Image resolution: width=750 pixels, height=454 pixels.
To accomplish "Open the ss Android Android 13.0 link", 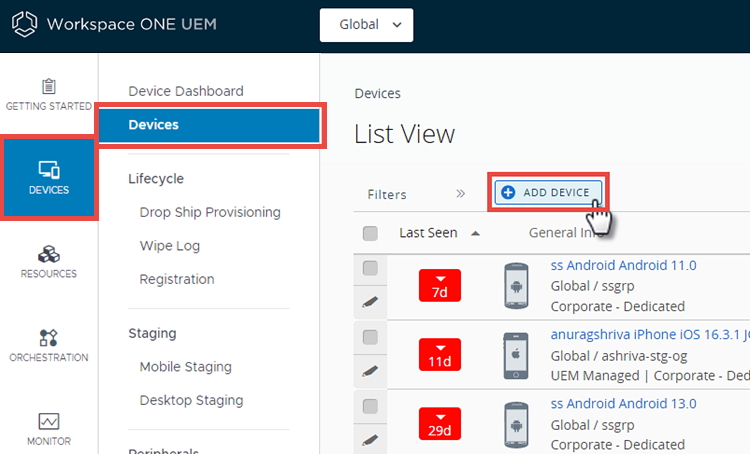I will (x=623, y=403).
